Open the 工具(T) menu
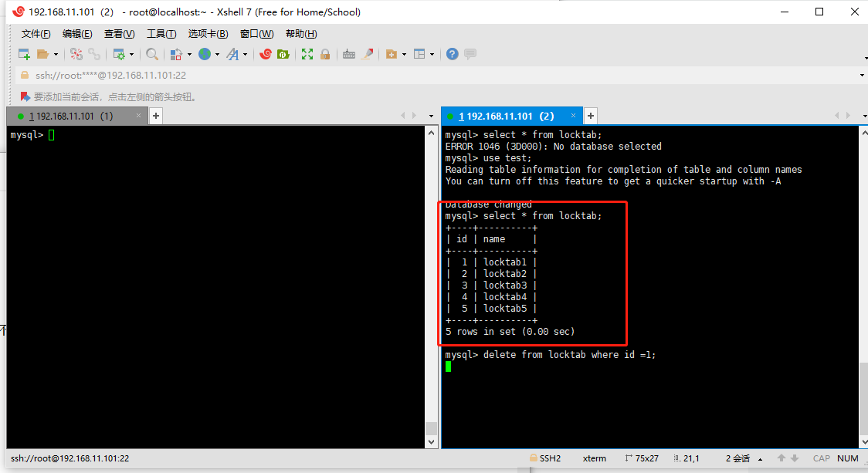Screen dimensions: 868x473 161,34
